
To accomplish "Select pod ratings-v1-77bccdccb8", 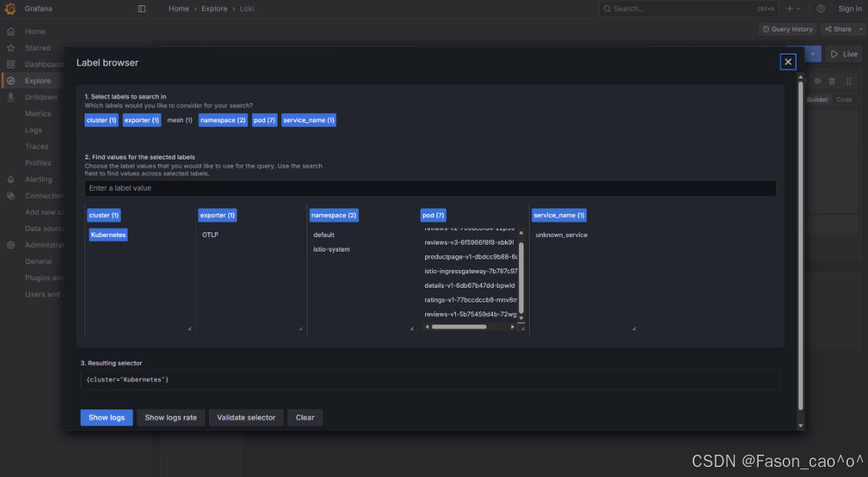I will pos(471,300).
